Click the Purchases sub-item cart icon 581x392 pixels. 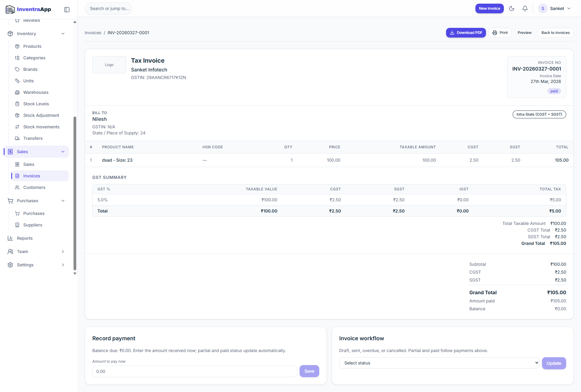click(17, 213)
